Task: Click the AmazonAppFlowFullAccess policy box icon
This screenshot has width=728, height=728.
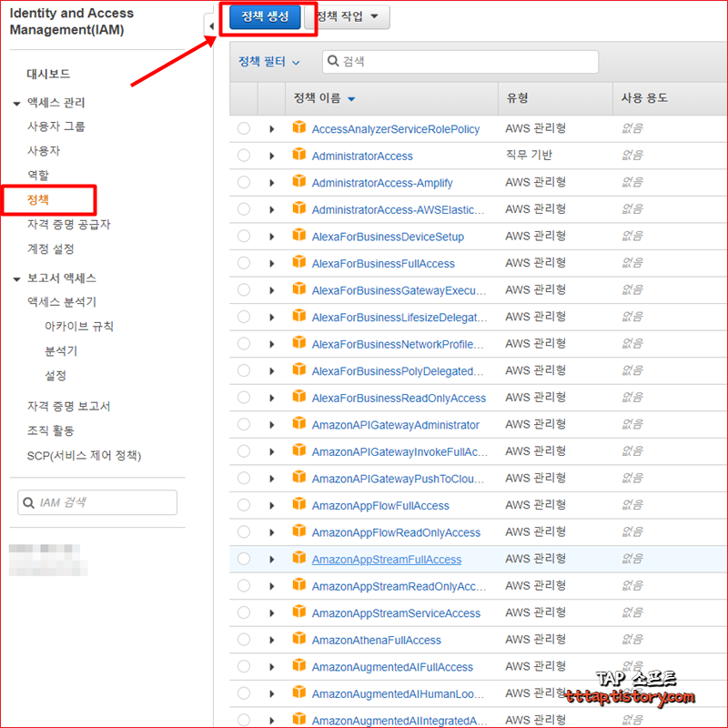Action: pos(299,504)
